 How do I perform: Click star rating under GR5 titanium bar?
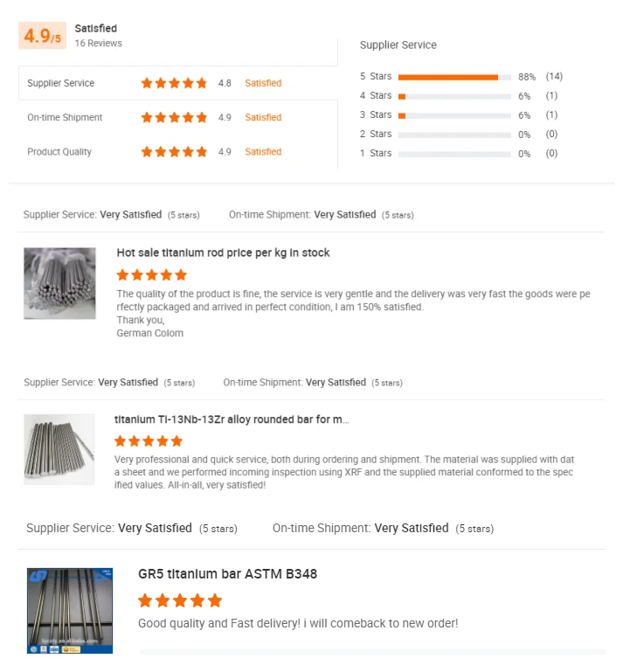[180, 600]
